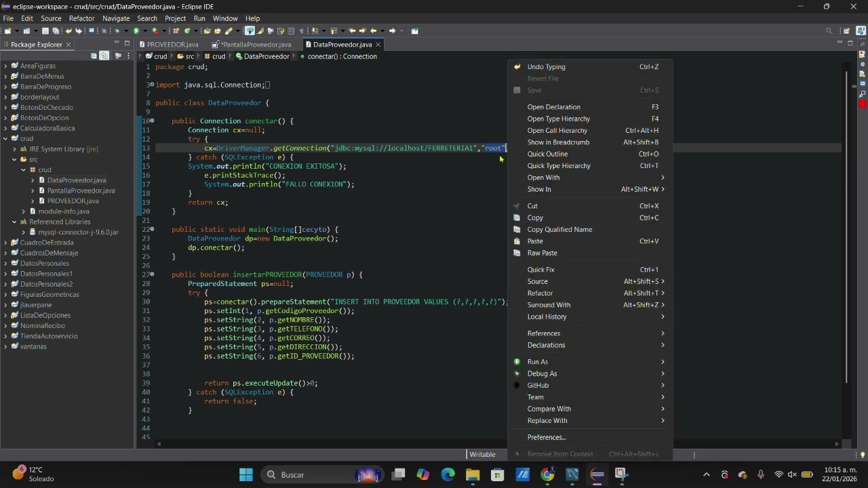
Task: Expand the TiendaAutoservicio project node
Action: [5, 336]
